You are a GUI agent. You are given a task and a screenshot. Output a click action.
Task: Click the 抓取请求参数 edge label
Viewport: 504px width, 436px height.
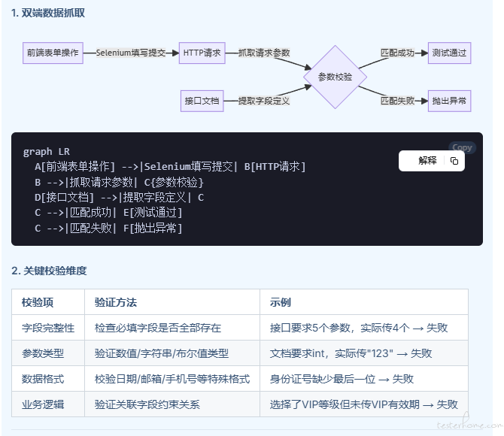coord(264,53)
